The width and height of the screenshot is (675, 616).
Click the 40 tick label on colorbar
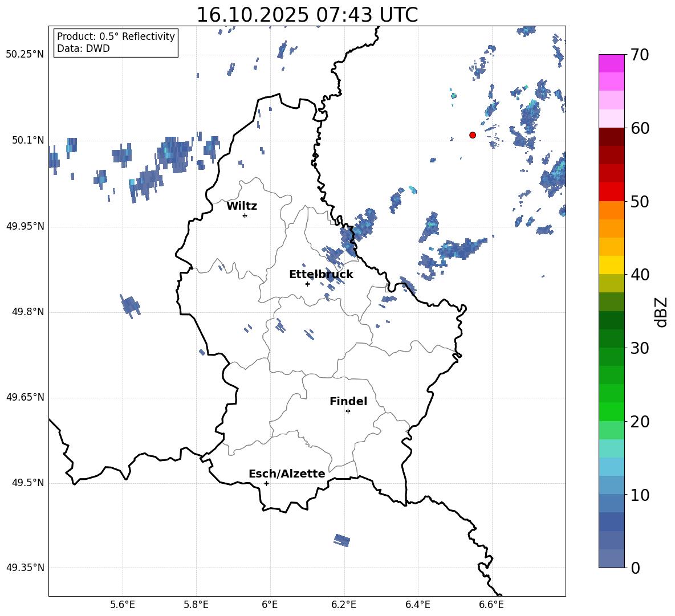click(x=639, y=275)
